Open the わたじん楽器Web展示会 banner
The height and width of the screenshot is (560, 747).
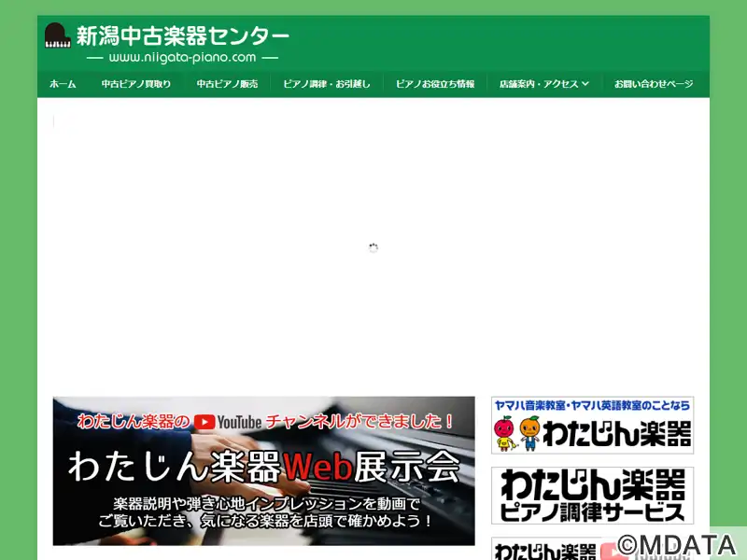click(263, 471)
